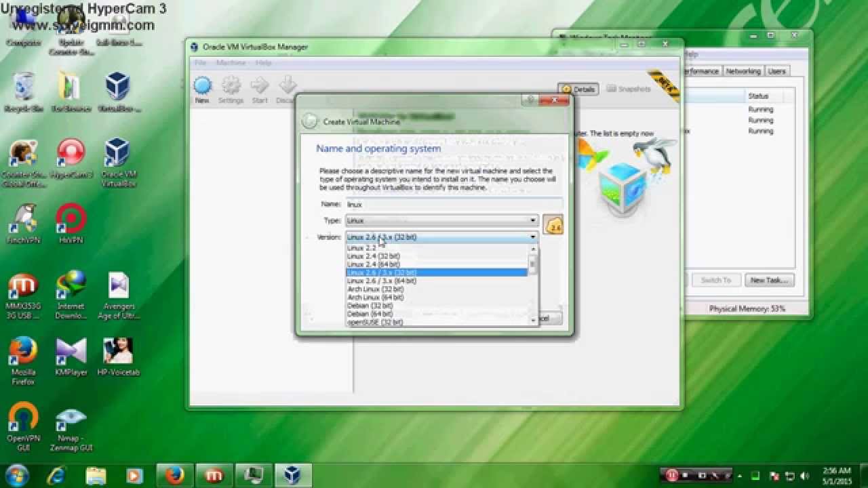The image size is (868, 488).
Task: Open the Type dropdown showing Linux
Action: 441,220
